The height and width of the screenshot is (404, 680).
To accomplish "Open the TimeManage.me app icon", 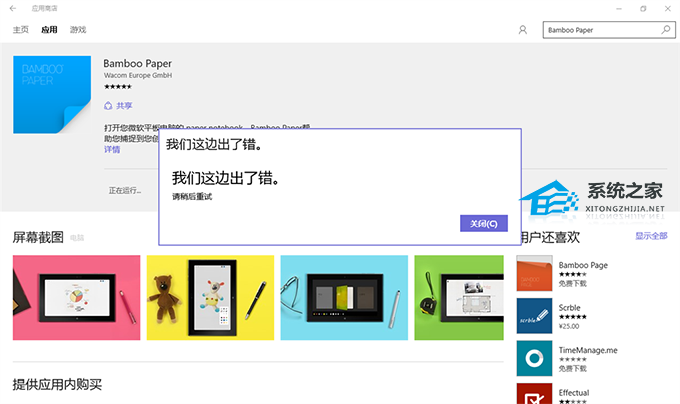I will click(534, 358).
